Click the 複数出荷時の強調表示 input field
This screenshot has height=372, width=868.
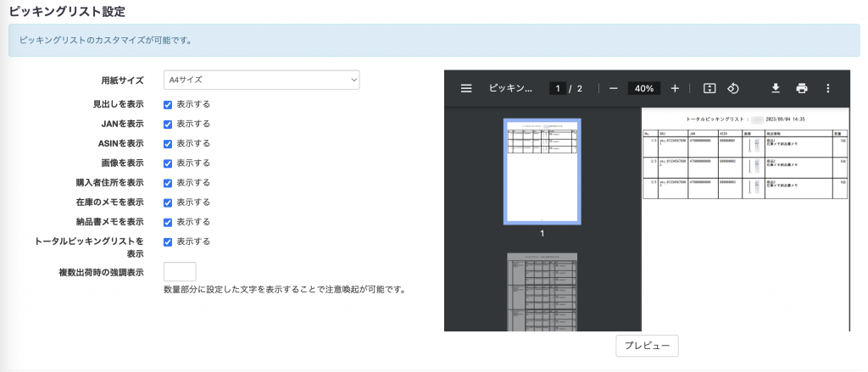tap(180, 271)
